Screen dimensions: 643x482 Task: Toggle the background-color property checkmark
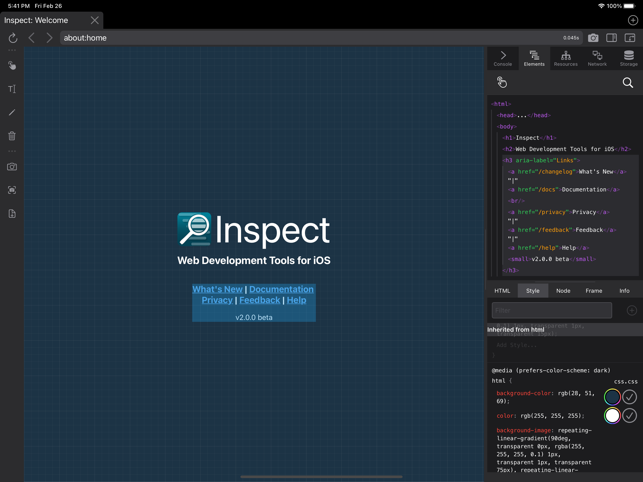click(x=629, y=397)
